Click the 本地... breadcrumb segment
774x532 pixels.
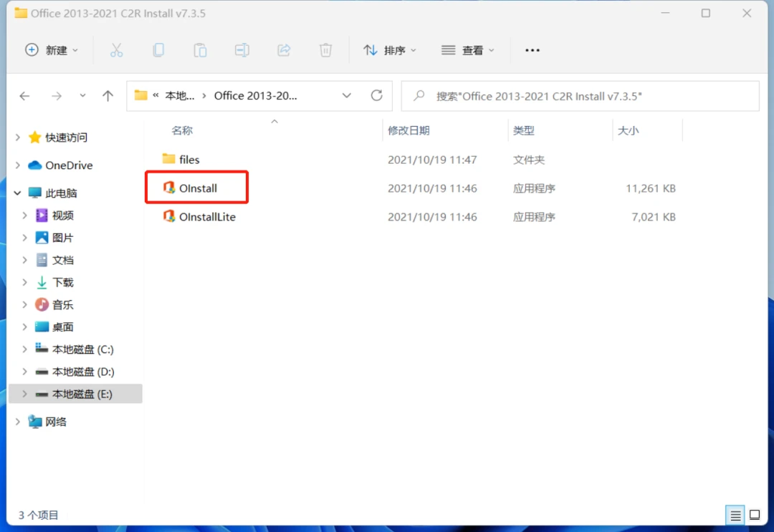(x=180, y=96)
